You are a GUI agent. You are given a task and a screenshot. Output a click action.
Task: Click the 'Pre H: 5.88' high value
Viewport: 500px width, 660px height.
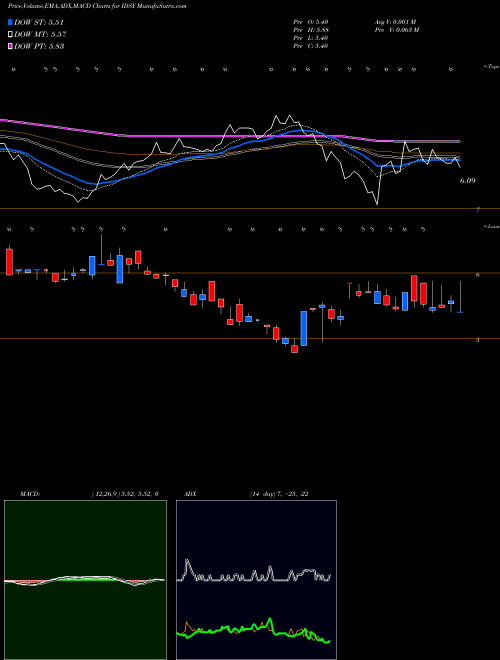311,30
